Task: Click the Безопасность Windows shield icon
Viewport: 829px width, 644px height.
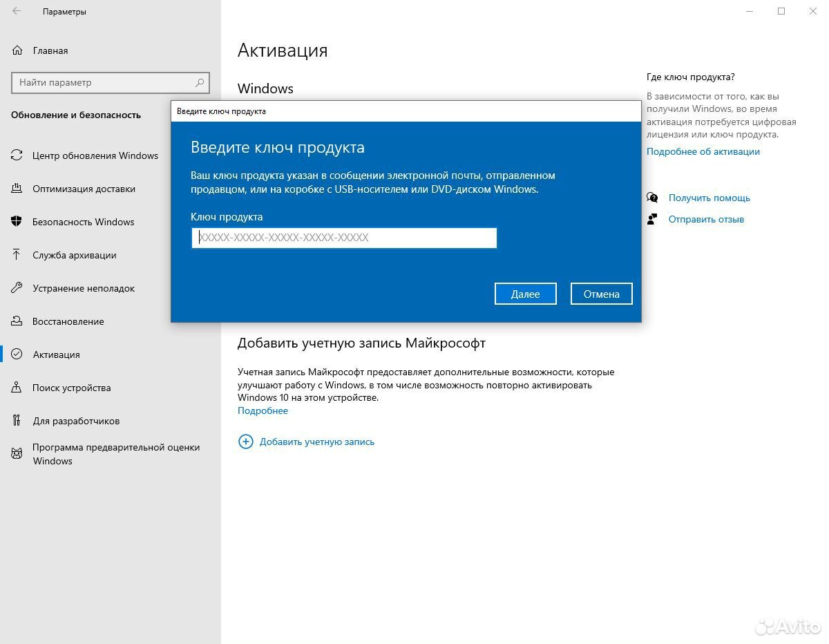Action: pyautogui.click(x=17, y=222)
